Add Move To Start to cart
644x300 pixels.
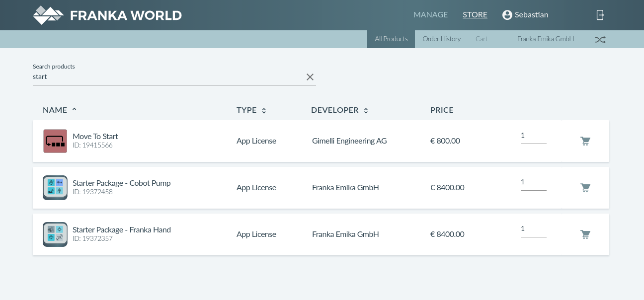585,141
